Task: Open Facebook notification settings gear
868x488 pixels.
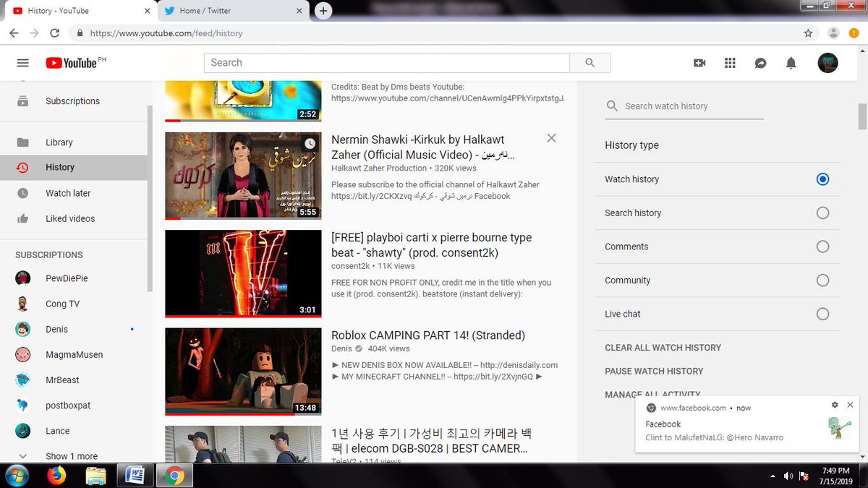Action: coord(835,406)
